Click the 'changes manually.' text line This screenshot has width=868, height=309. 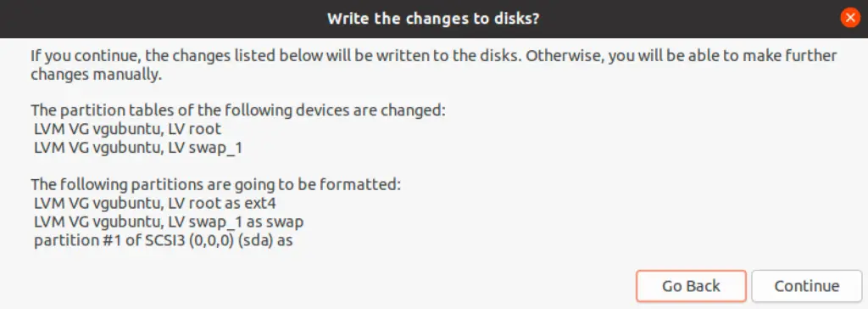97,75
